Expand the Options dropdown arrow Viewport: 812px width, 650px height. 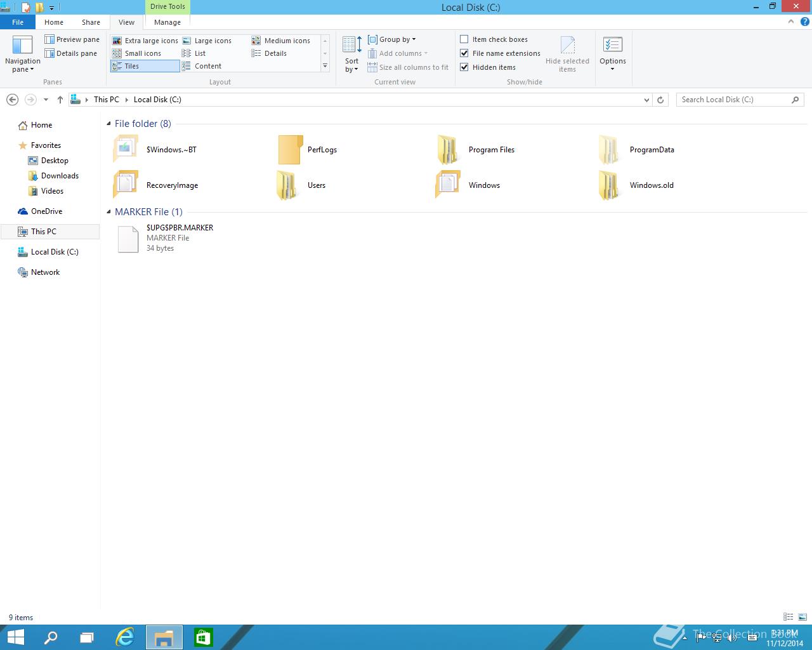point(613,69)
